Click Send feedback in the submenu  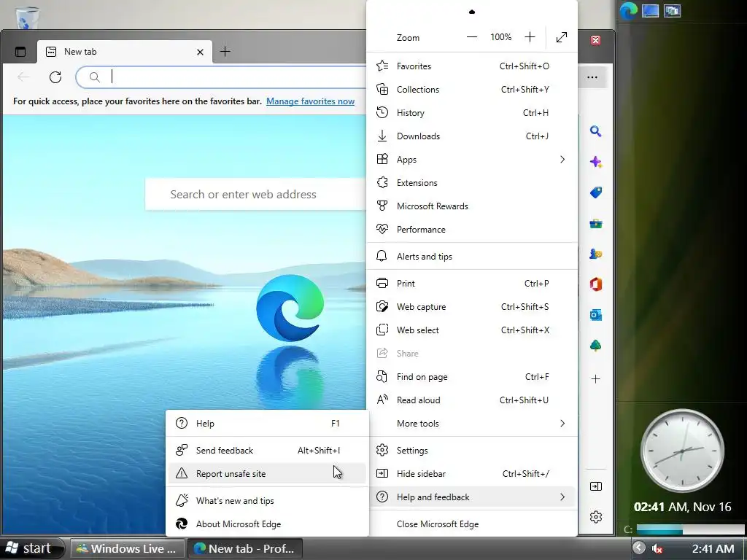(267, 450)
